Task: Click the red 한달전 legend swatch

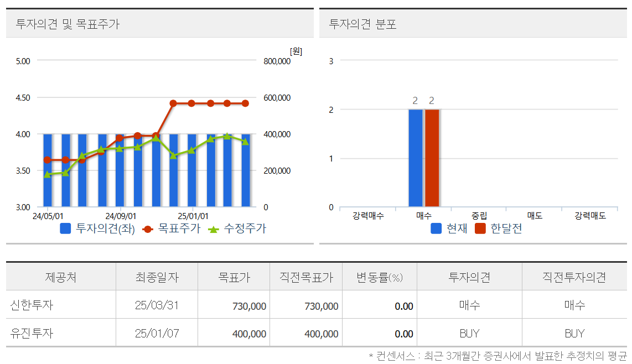Action: click(x=480, y=228)
